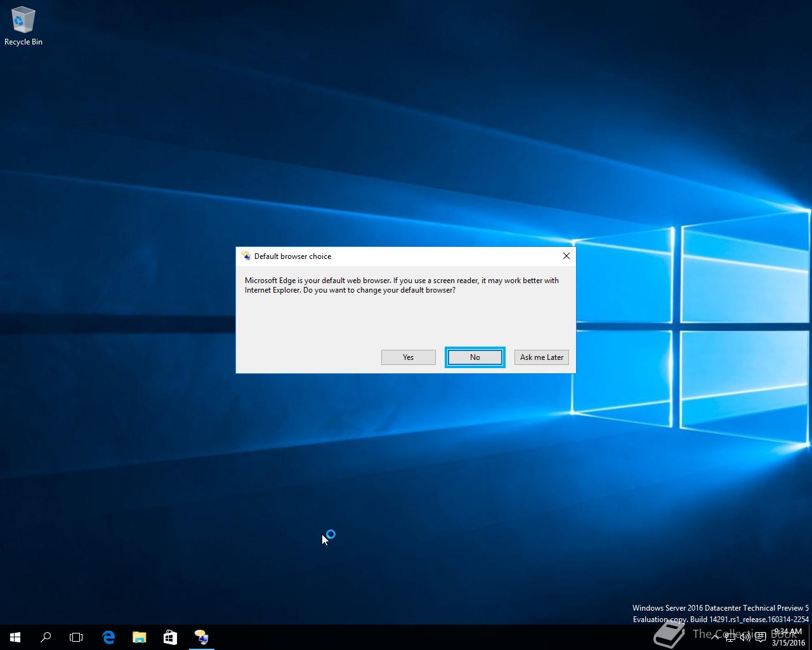Viewport: 812px width, 650px height.
Task: Open the clock showing 9:34 AM
Action: coord(788,637)
